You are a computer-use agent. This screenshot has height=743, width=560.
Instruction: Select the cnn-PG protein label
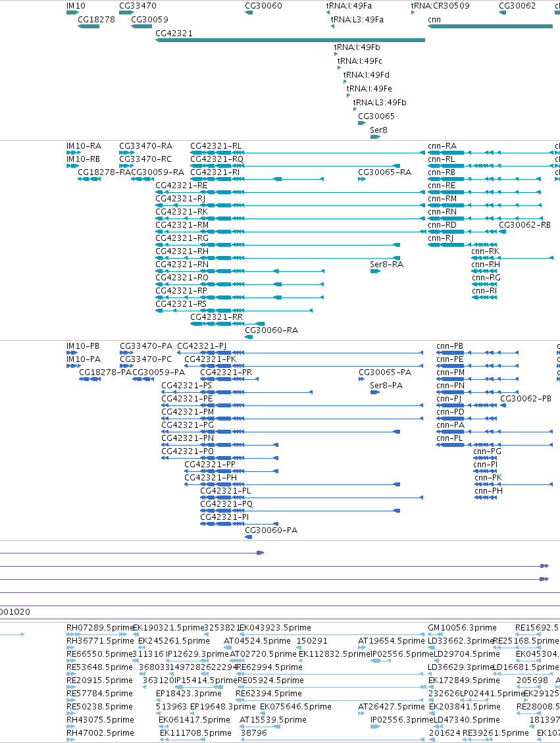click(x=487, y=451)
